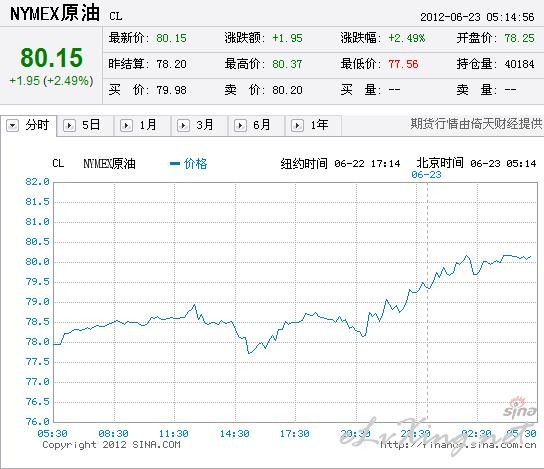Click the arrow icon beside 6月

(240, 125)
